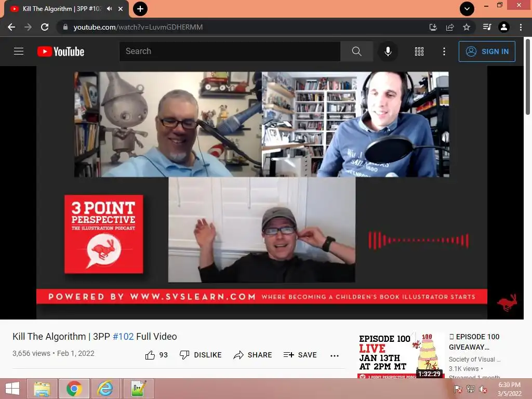Dislike this video

pos(201,355)
